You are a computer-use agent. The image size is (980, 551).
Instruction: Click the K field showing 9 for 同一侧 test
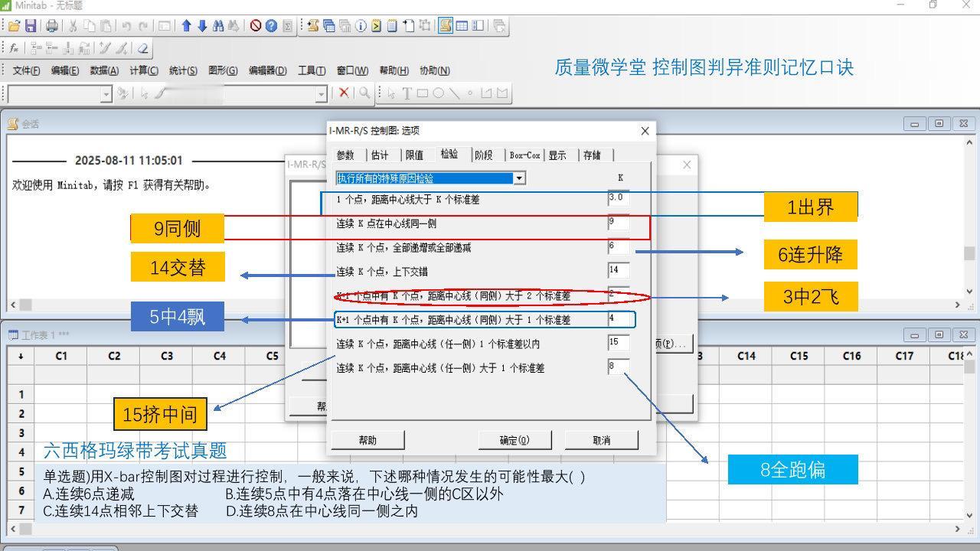(x=619, y=223)
